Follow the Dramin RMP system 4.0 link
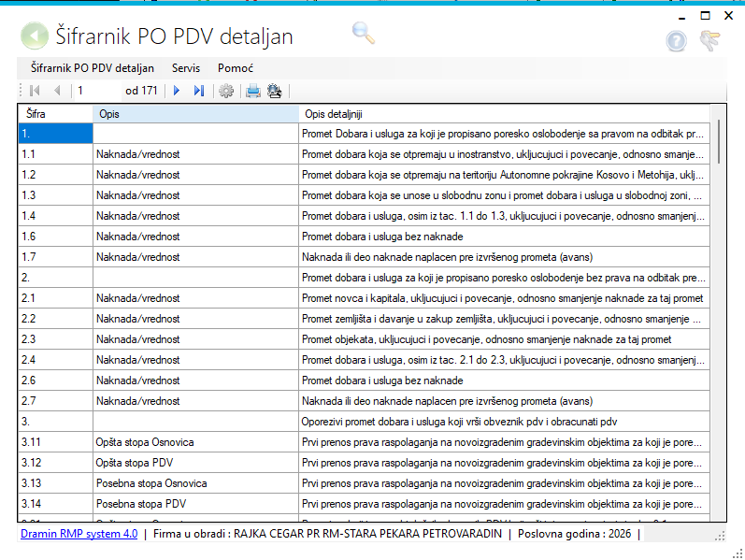The width and height of the screenshot is (745, 560). click(x=79, y=534)
